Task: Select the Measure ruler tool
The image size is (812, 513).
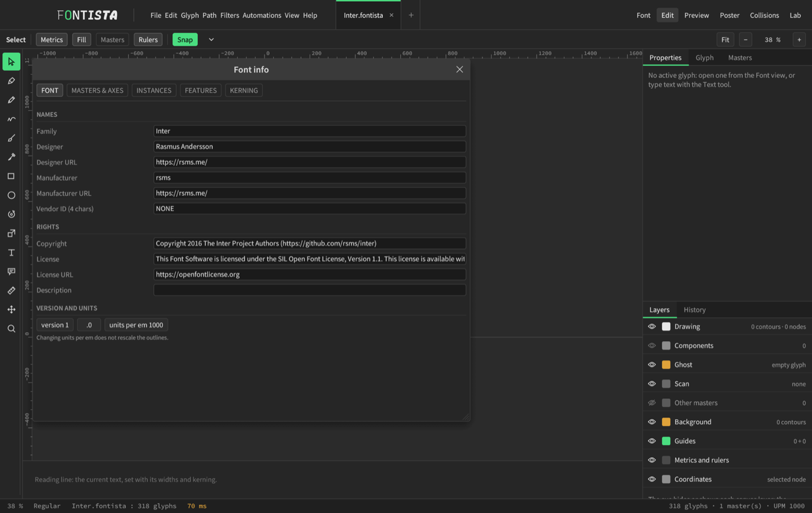Action: tap(11, 290)
